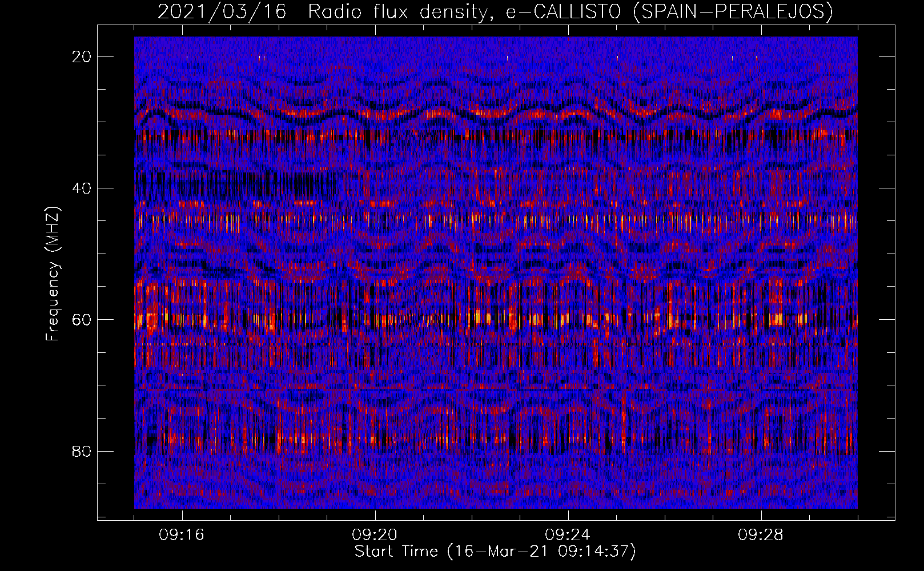Click the 40 frequency tick label

[x=82, y=188]
